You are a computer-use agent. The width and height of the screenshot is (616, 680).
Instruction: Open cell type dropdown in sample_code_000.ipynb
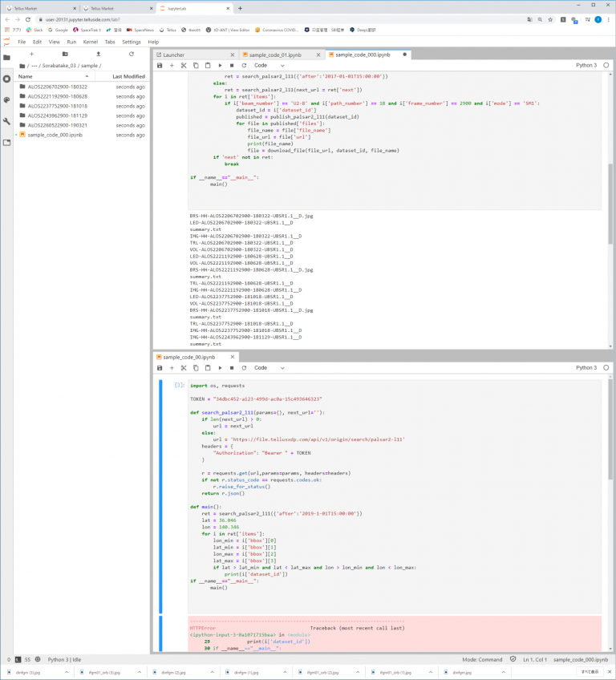click(269, 66)
